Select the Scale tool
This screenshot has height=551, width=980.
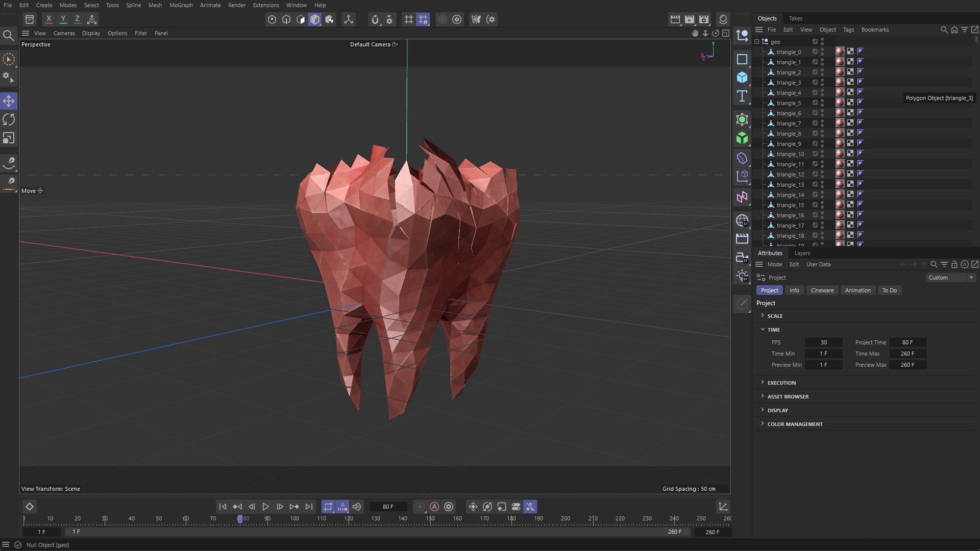point(9,138)
